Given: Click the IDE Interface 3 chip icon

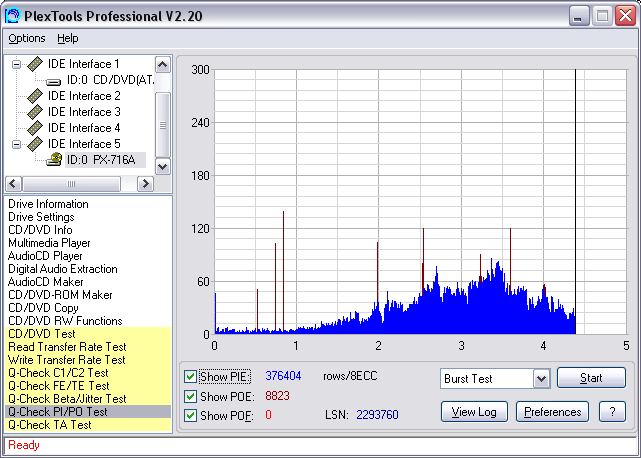Looking at the screenshot, I should [35, 112].
